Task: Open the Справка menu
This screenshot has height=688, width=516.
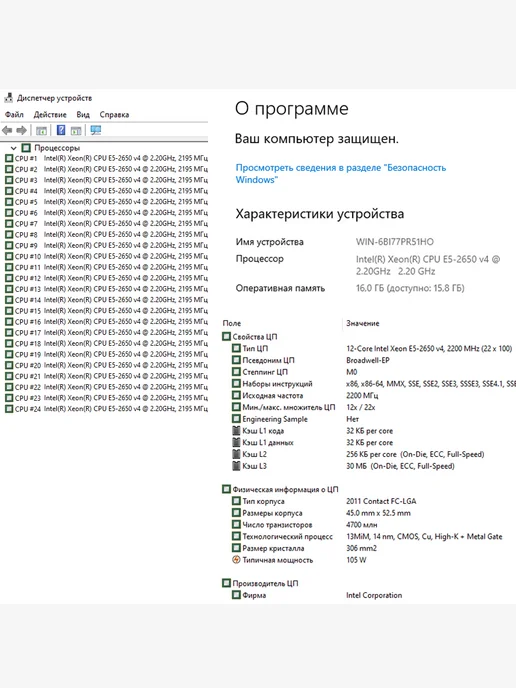Action: [x=114, y=115]
